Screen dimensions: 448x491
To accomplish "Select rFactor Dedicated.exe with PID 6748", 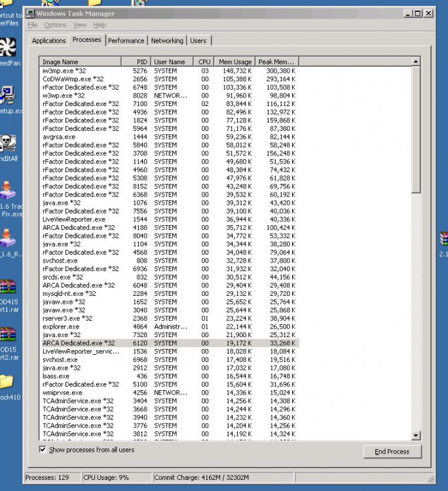I will 170,87.
